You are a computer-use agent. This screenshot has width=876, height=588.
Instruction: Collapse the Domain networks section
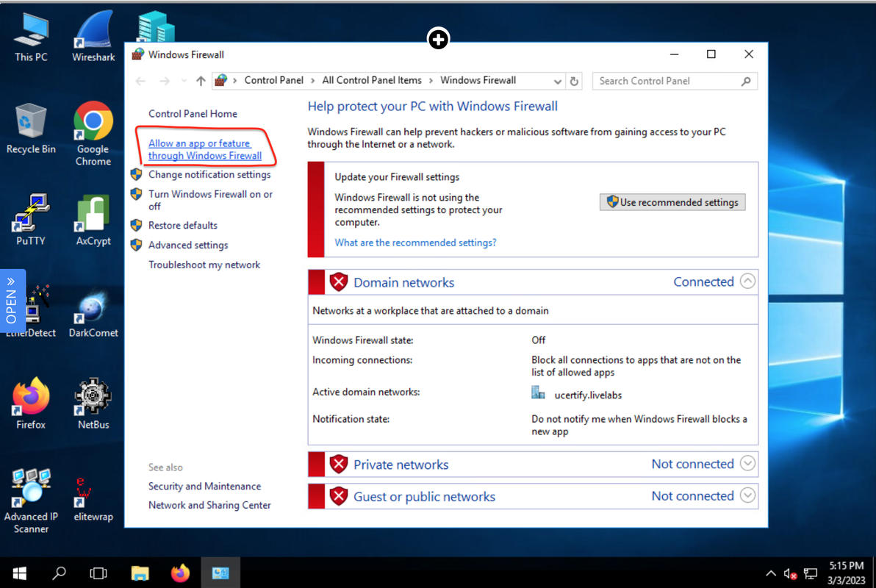pos(747,282)
